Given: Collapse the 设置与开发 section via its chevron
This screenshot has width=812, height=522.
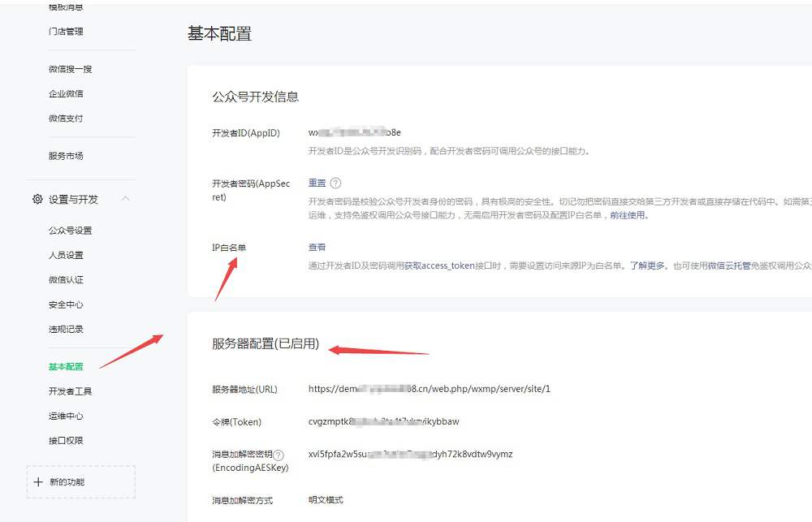Looking at the screenshot, I should [x=125, y=198].
